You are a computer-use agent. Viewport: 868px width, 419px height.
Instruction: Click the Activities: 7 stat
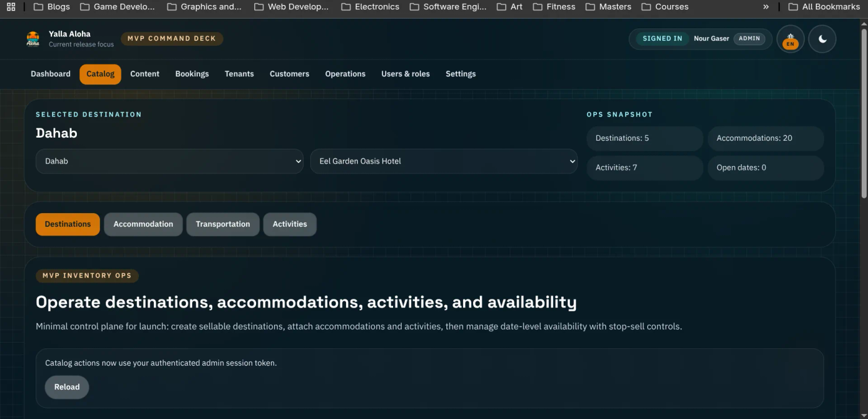tap(645, 167)
